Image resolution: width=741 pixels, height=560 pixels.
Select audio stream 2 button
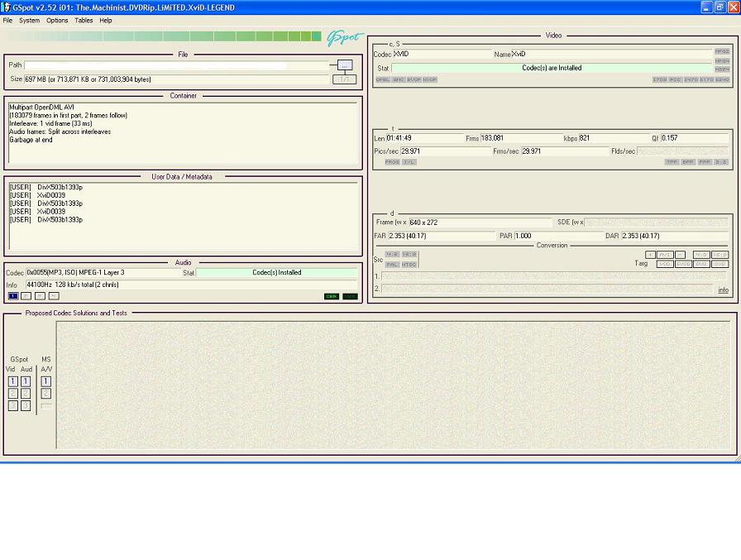coord(26,296)
